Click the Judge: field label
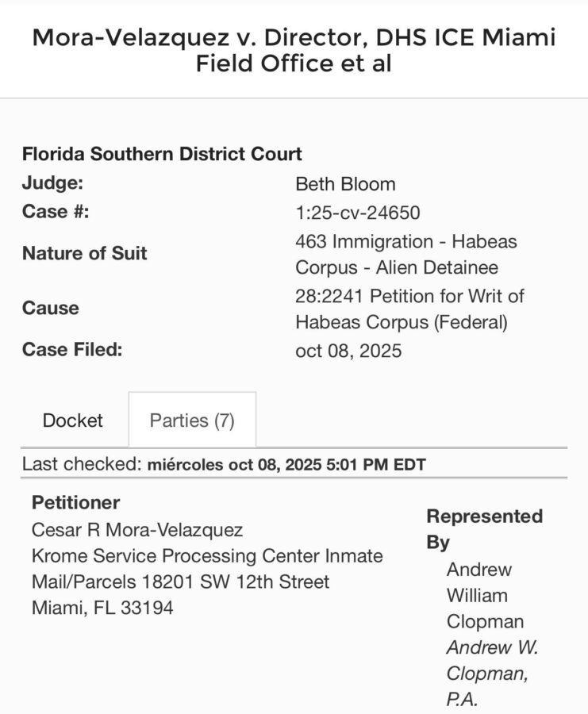This screenshot has height=714, width=588. click(x=52, y=184)
